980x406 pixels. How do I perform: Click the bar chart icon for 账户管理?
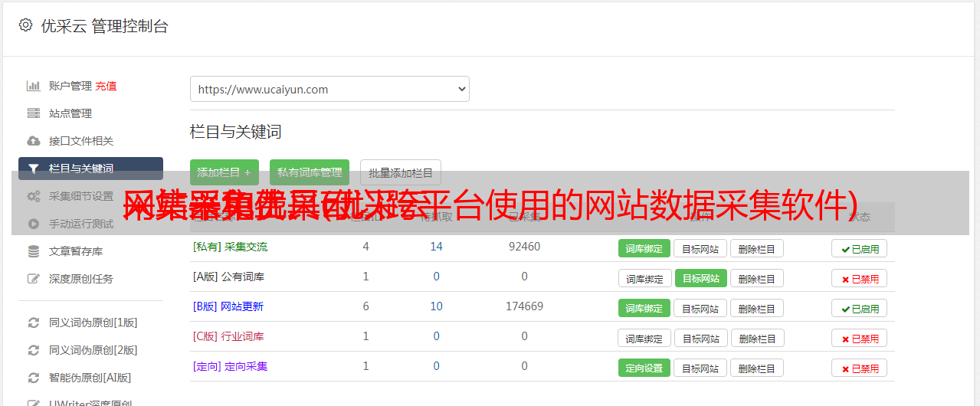tap(33, 86)
